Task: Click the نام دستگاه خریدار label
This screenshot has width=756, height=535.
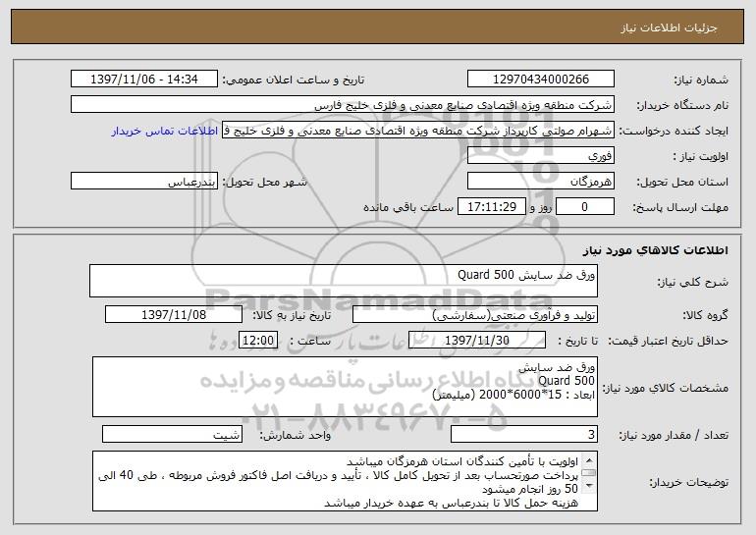Action: 682,105
